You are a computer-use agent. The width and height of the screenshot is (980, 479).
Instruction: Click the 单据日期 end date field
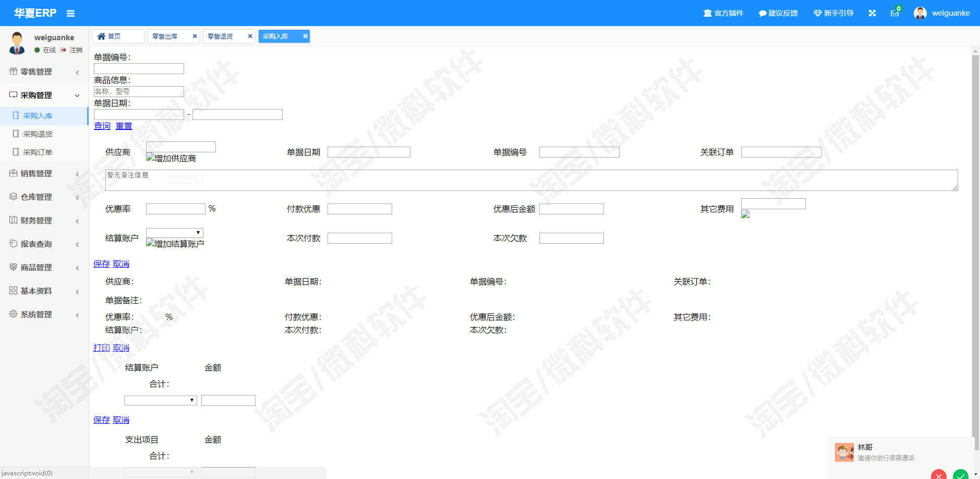[x=237, y=114]
